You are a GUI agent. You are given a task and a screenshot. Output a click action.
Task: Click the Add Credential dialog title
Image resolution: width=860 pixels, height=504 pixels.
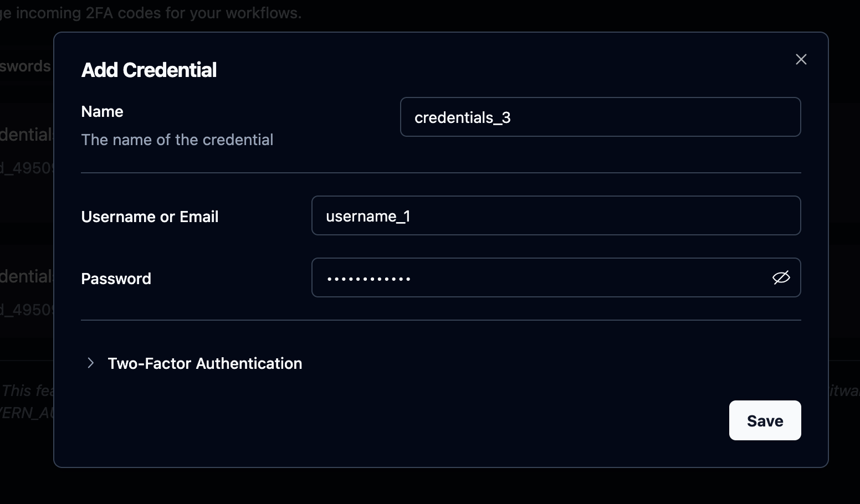[149, 70]
